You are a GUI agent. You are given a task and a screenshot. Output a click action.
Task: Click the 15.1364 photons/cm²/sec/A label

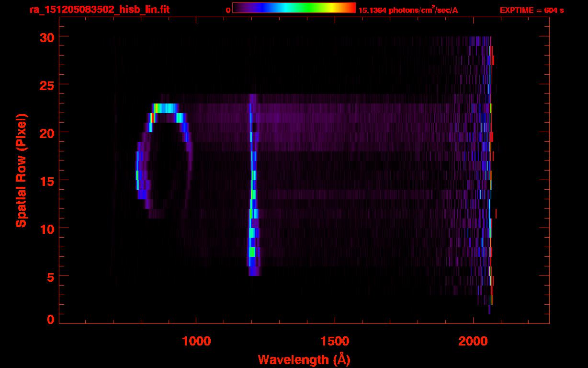[x=408, y=10]
